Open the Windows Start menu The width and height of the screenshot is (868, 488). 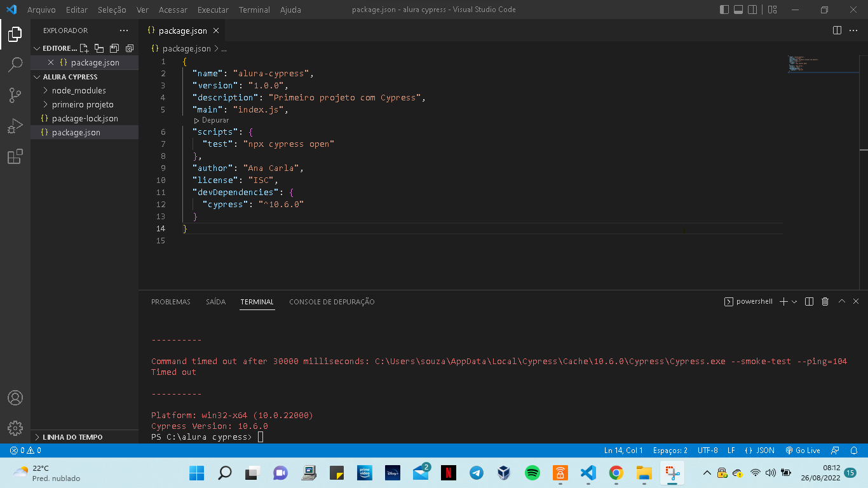[x=197, y=473]
